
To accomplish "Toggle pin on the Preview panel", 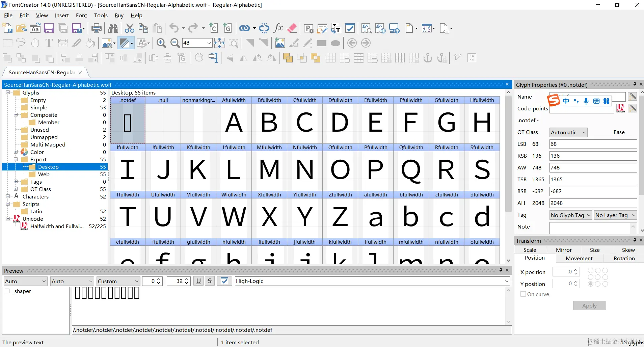I will (x=501, y=270).
